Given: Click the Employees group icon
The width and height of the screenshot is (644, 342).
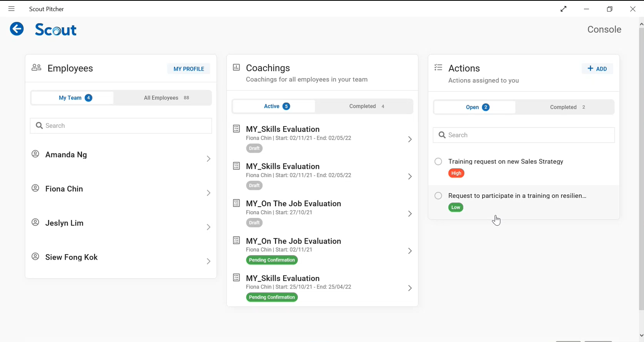Looking at the screenshot, I should [36, 68].
